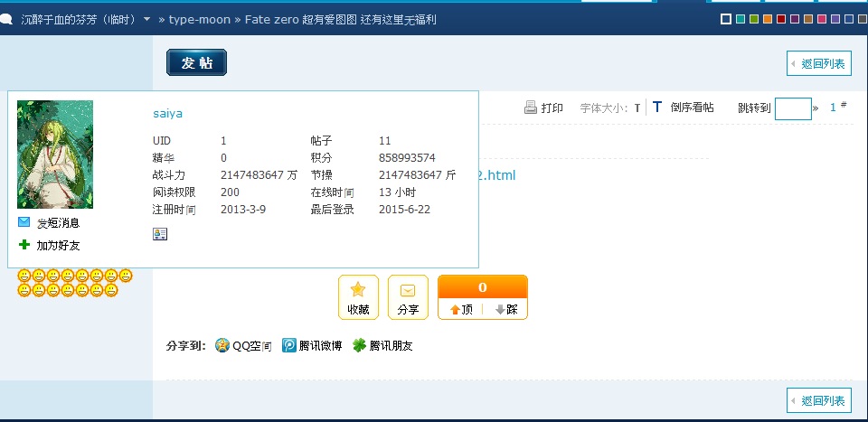The width and height of the screenshot is (868, 422).
Task: Open the 沉醉于血的芬芳（临时） breadcrumb link
Action: pyautogui.click(x=78, y=20)
